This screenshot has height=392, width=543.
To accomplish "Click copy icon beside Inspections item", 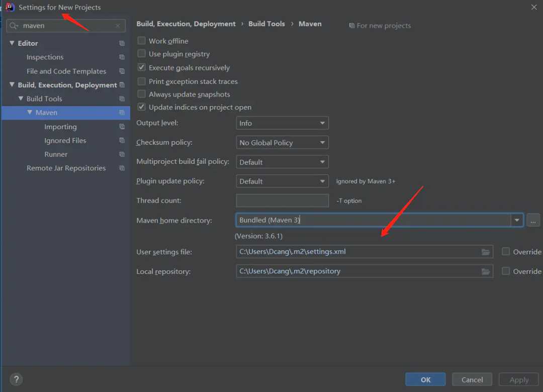I will 122,57.
